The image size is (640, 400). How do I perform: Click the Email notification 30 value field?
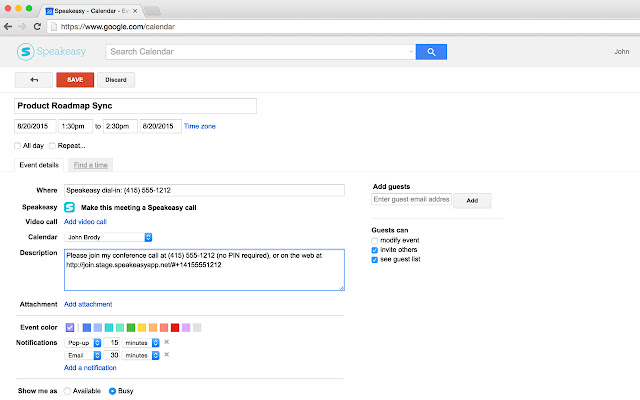pyautogui.click(x=112, y=356)
